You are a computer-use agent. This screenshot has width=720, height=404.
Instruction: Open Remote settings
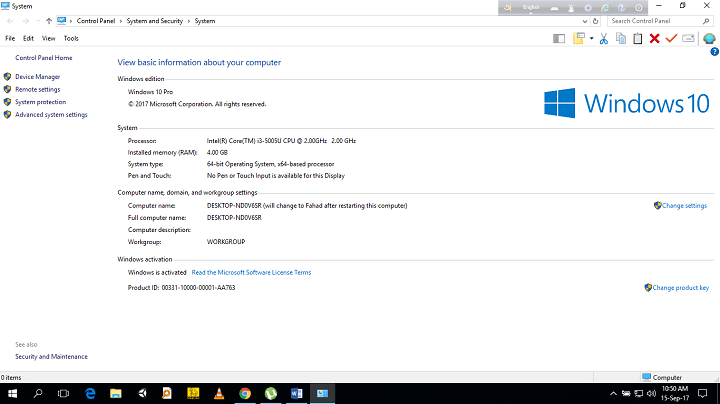coord(38,90)
